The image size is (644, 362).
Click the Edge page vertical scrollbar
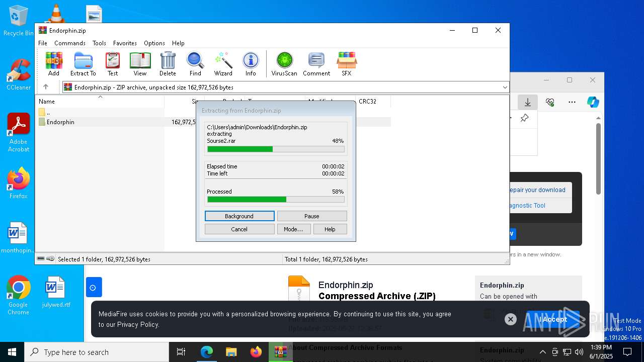coord(599,158)
